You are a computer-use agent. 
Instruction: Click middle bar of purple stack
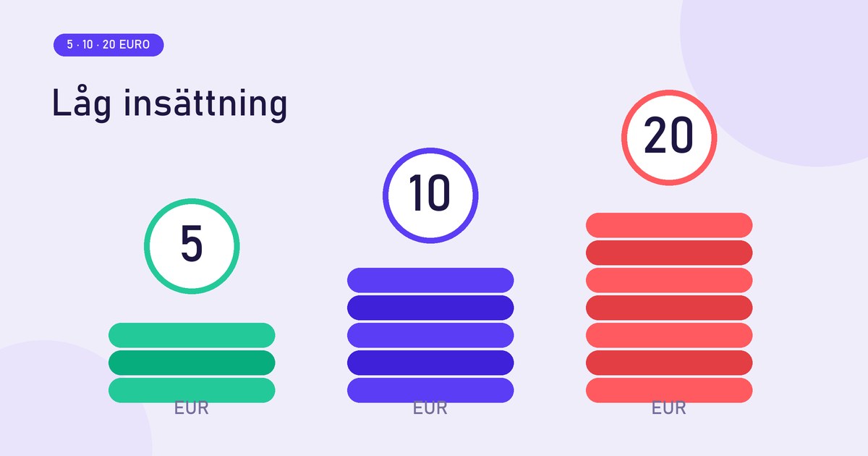click(430, 335)
